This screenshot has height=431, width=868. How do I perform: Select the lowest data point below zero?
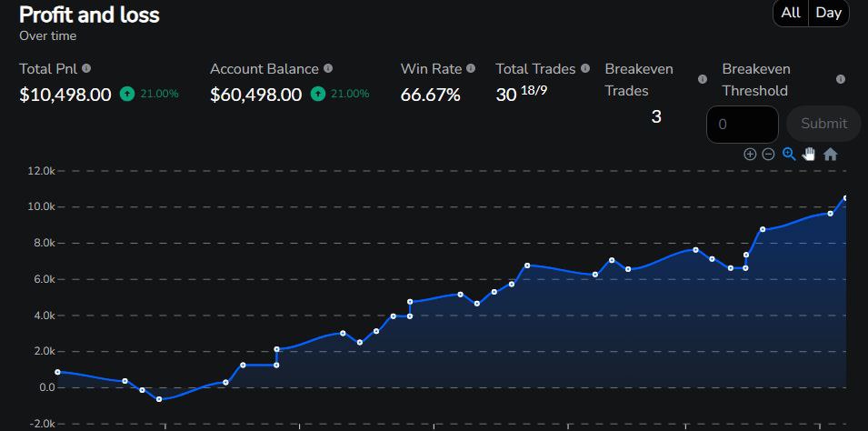[159, 399]
